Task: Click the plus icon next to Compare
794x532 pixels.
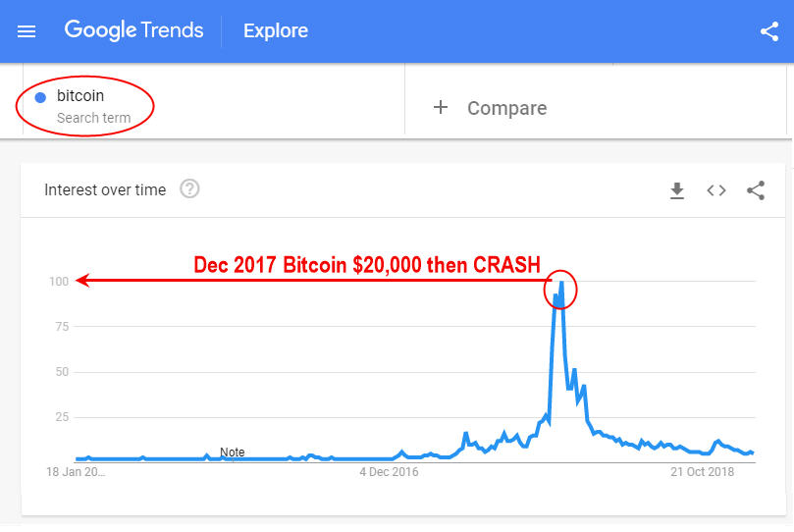Action: tap(441, 107)
